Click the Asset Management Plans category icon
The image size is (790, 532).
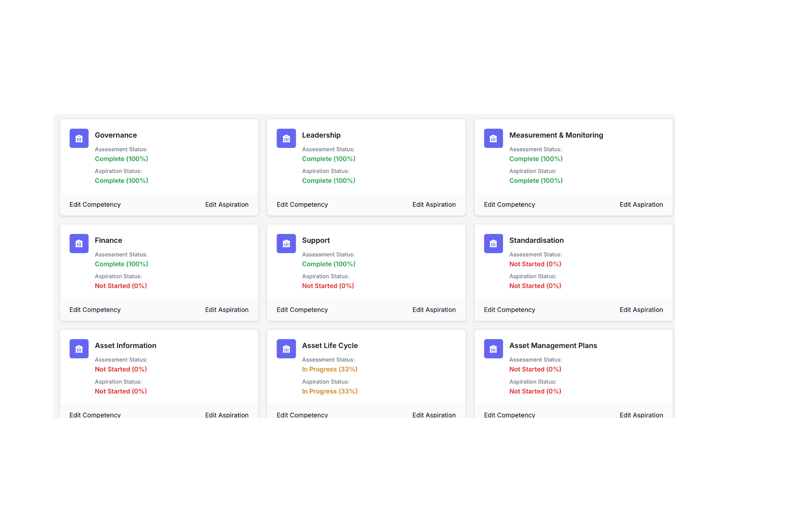click(x=493, y=348)
